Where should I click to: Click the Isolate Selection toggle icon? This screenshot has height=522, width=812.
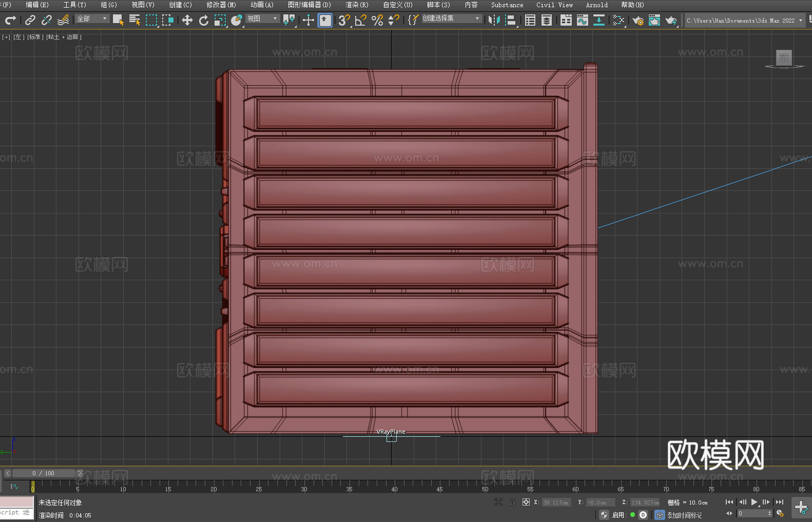(x=498, y=502)
